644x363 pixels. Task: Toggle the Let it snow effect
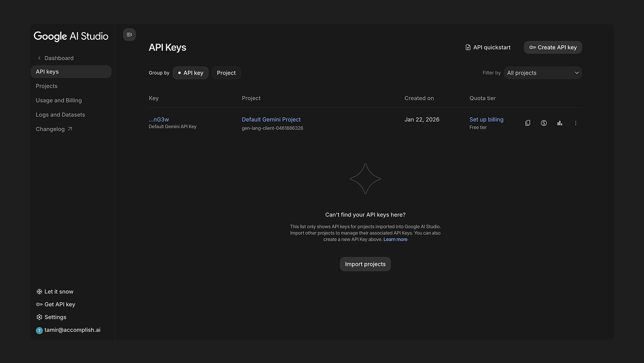(55, 291)
